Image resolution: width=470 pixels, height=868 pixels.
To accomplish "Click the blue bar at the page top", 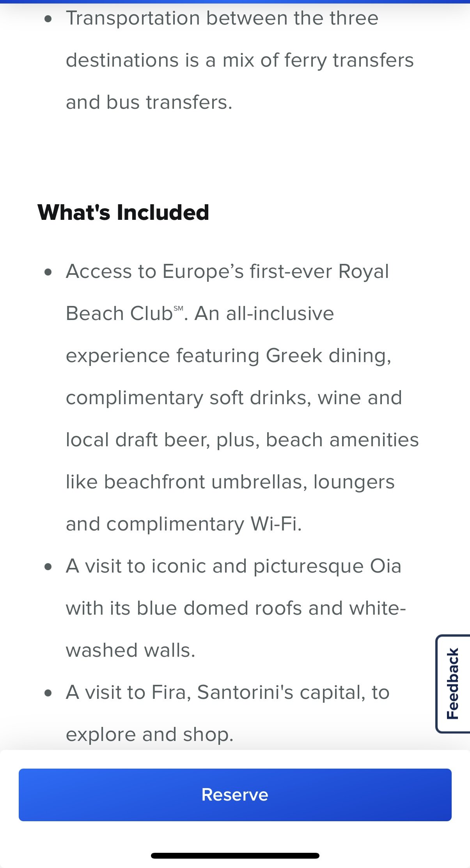I will 235,2.
